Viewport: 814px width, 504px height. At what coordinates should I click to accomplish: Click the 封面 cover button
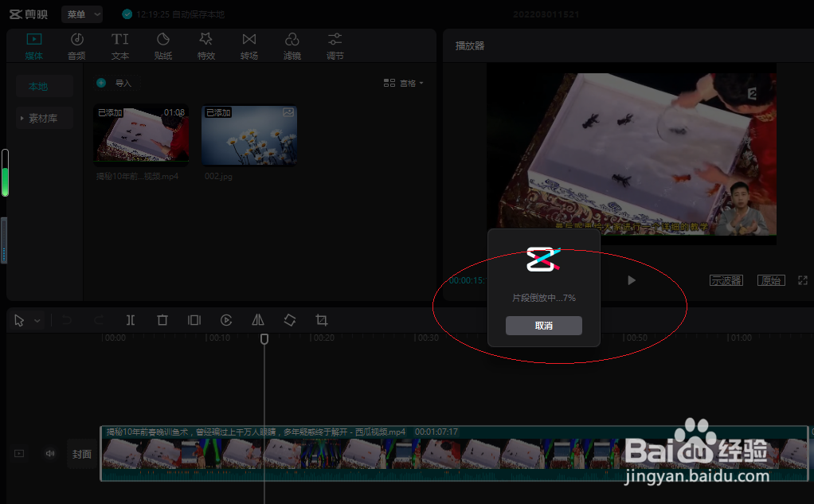coord(81,454)
